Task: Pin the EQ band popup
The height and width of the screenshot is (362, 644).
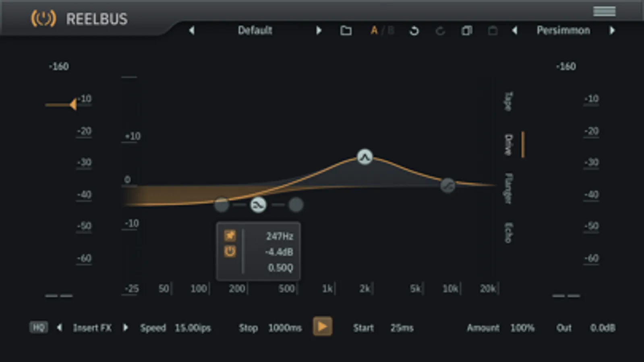Action: tap(230, 235)
